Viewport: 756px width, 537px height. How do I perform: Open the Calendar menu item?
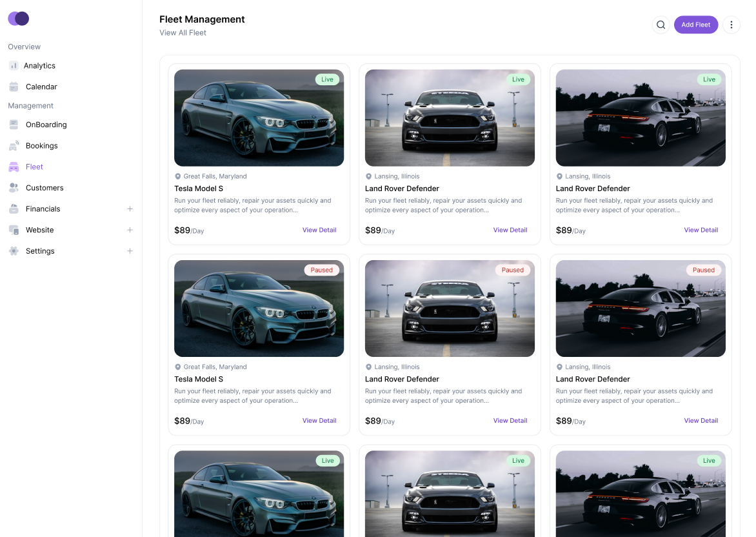click(x=41, y=87)
